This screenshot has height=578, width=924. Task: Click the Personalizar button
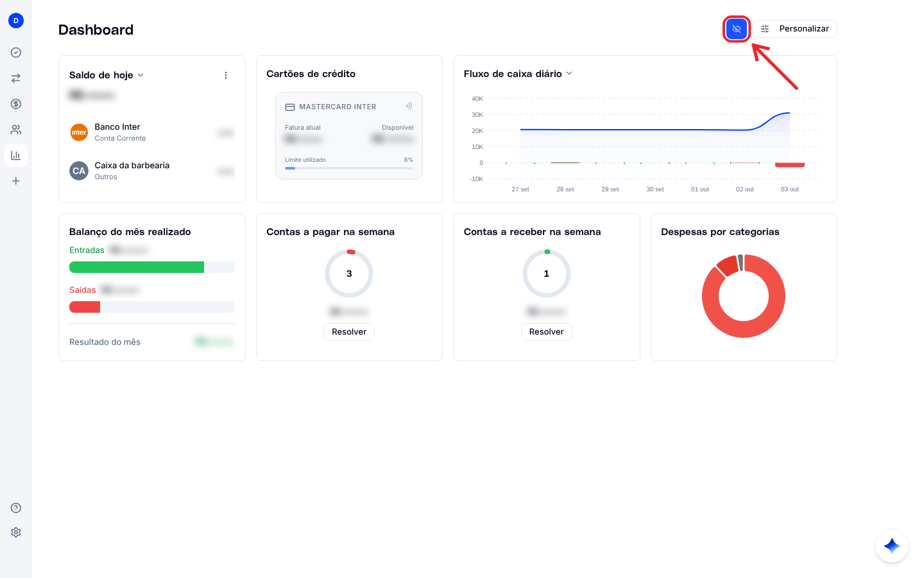point(795,29)
